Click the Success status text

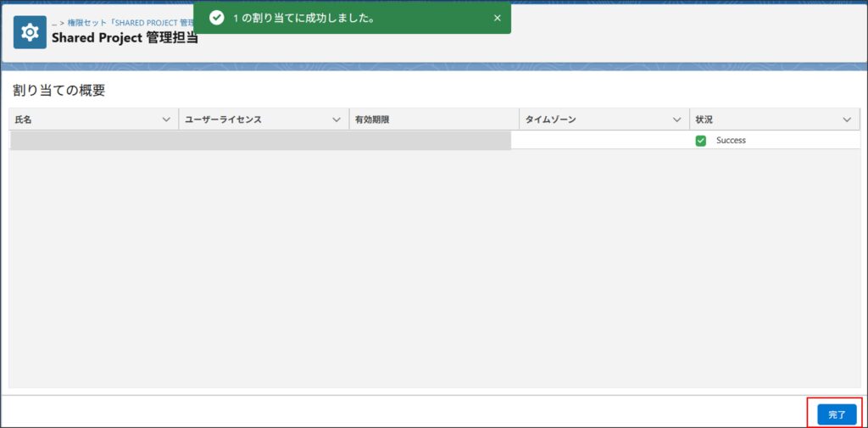coord(731,141)
